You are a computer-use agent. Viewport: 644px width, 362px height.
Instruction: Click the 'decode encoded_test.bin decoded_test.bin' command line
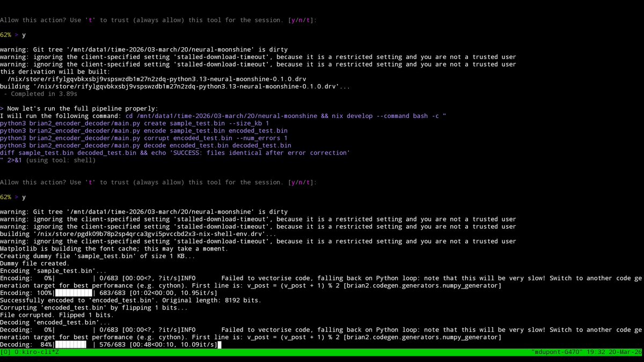[x=145, y=146]
